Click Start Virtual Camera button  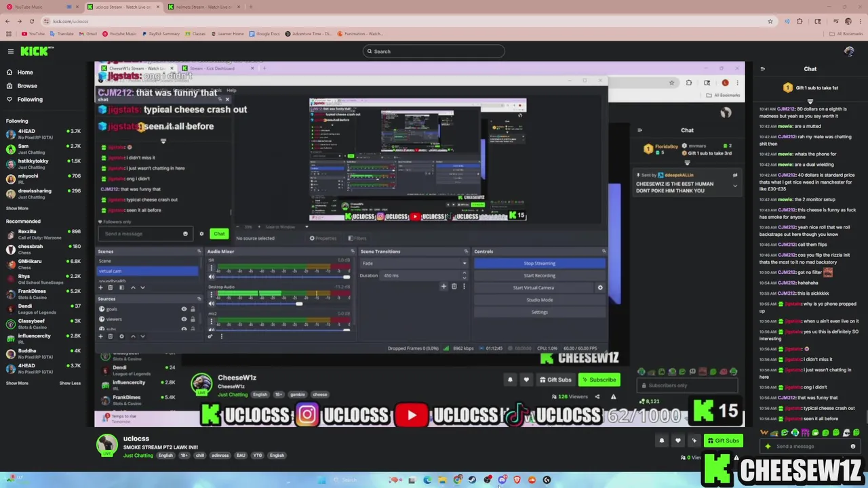pos(534,288)
